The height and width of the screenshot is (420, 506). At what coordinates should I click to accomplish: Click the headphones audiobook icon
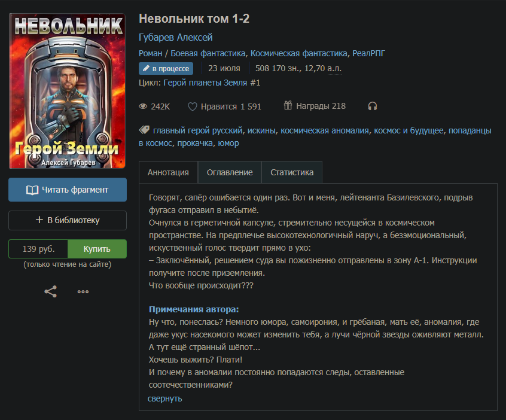pyautogui.click(x=373, y=106)
